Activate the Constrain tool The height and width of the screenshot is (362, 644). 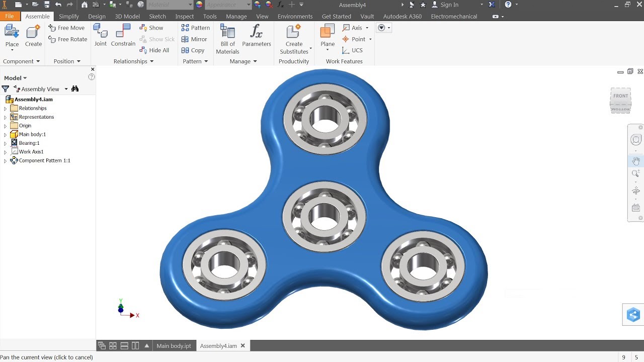pyautogui.click(x=123, y=35)
